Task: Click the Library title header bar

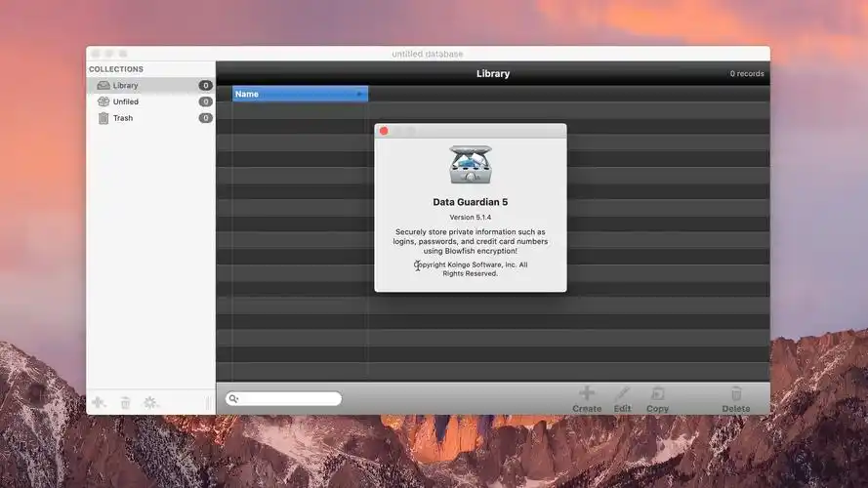Action: click(492, 73)
